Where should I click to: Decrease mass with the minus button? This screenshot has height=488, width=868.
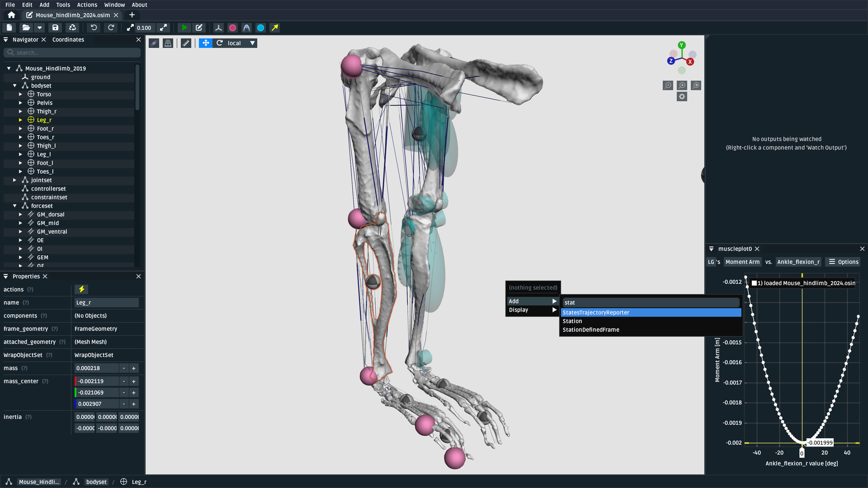coord(124,368)
